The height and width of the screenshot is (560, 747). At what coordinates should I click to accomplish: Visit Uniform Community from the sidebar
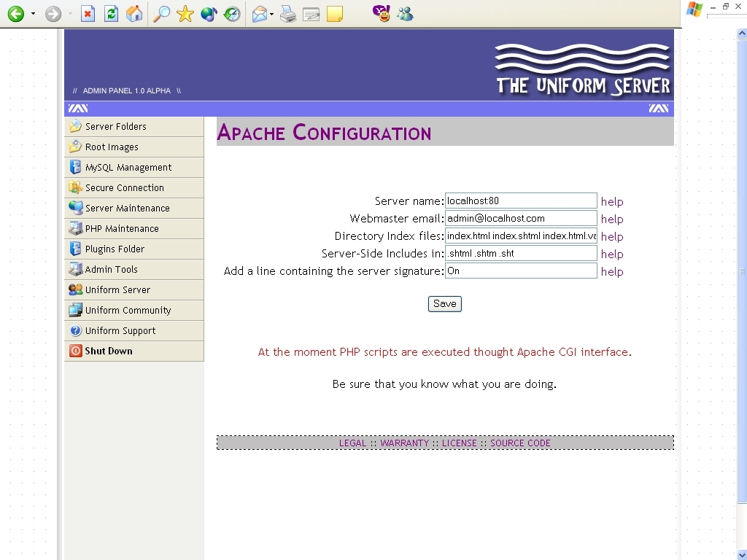[x=134, y=311]
